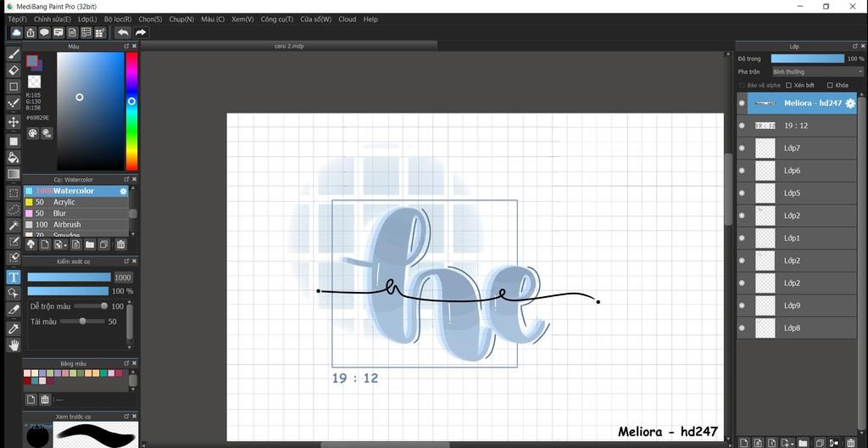This screenshot has width=868, height=448.
Task: Open the Help menu
Action: 370,19
